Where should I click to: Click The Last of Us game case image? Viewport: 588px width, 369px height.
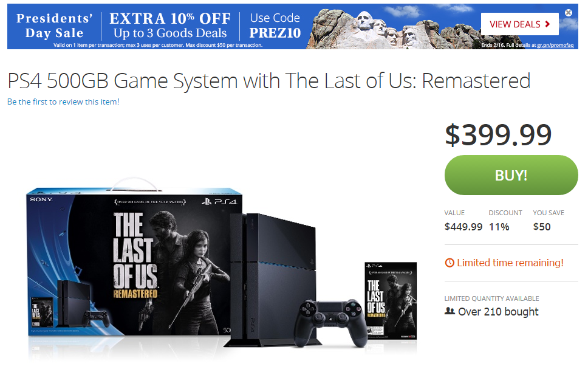pos(391,301)
